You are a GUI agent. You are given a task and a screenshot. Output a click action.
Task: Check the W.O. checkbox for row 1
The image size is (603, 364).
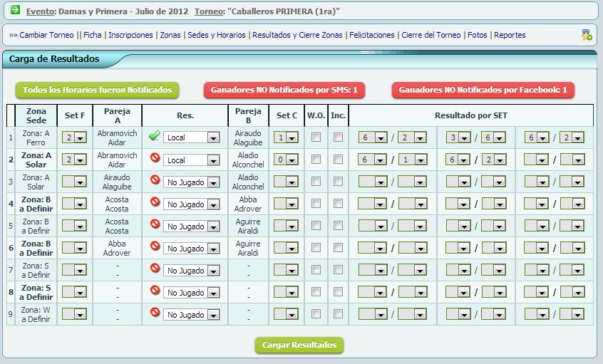click(316, 137)
